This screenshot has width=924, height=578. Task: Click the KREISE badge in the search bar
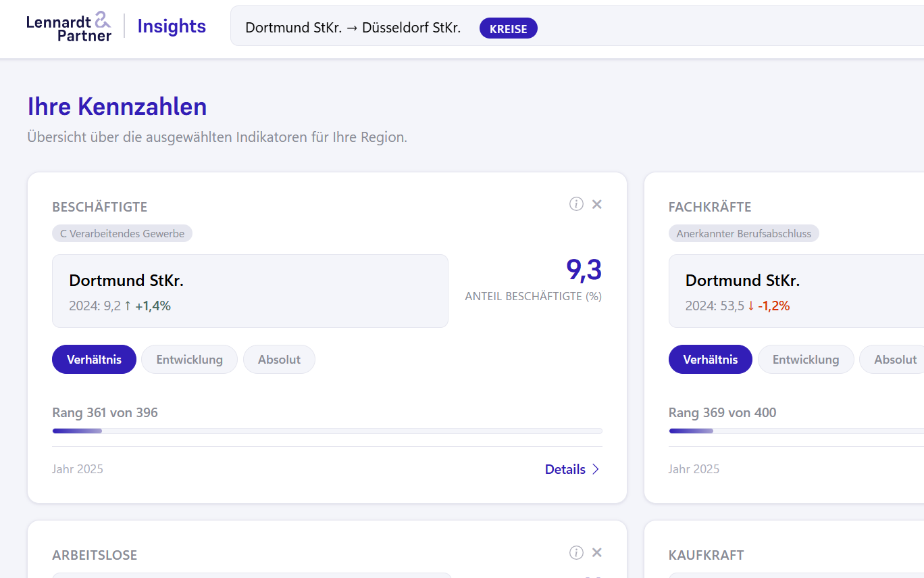point(509,28)
